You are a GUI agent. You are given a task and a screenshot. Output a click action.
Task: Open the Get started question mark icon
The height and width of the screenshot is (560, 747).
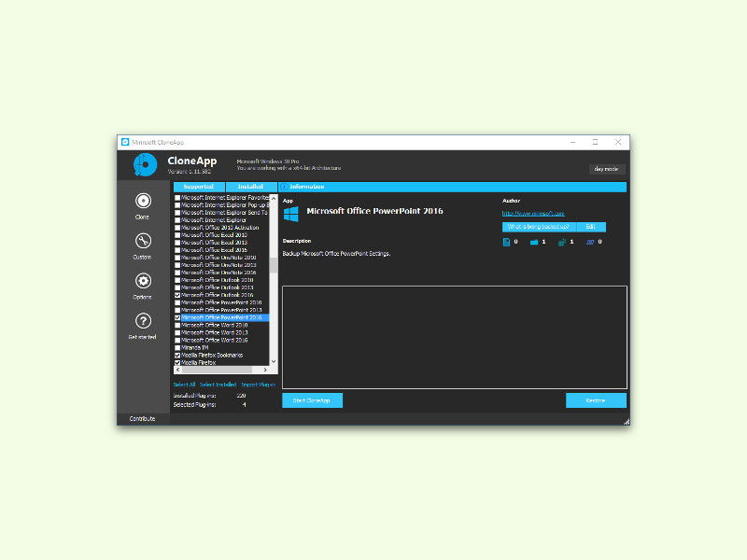pyautogui.click(x=143, y=321)
